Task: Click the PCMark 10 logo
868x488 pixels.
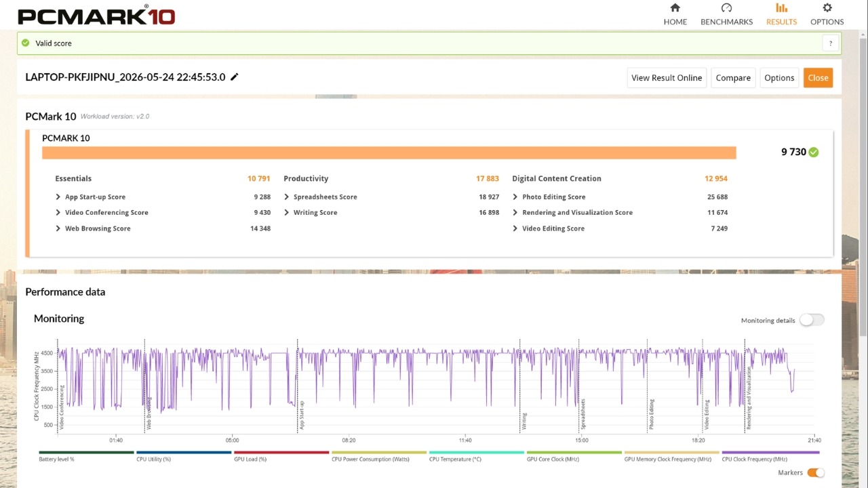Action: coord(96,15)
